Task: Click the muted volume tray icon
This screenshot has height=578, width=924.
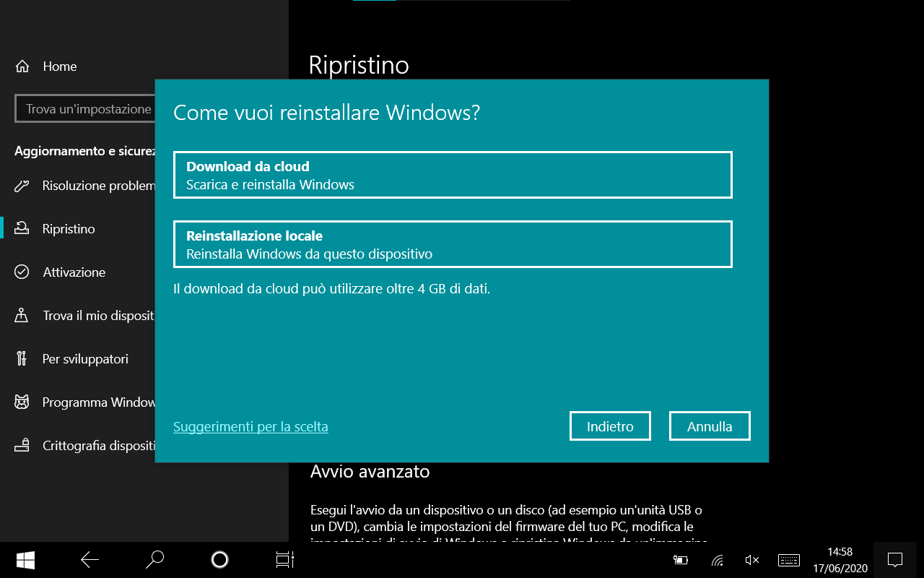Action: point(752,560)
